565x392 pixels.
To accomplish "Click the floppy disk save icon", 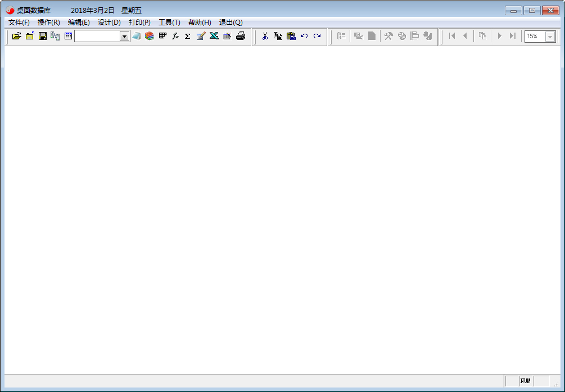I will click(x=42, y=36).
